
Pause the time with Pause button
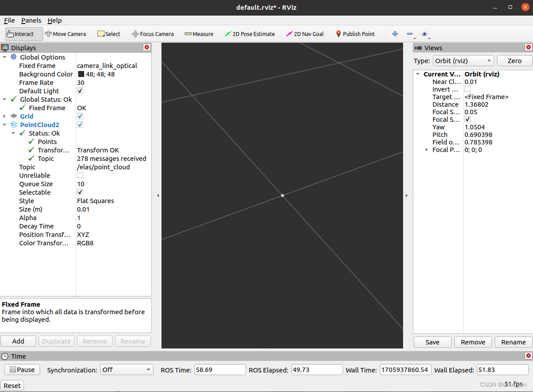(22, 370)
